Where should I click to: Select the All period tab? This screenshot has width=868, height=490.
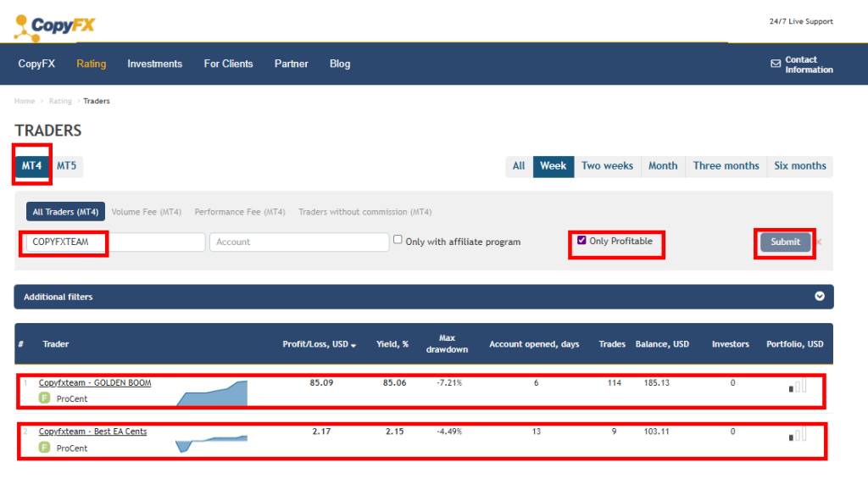pyautogui.click(x=519, y=166)
